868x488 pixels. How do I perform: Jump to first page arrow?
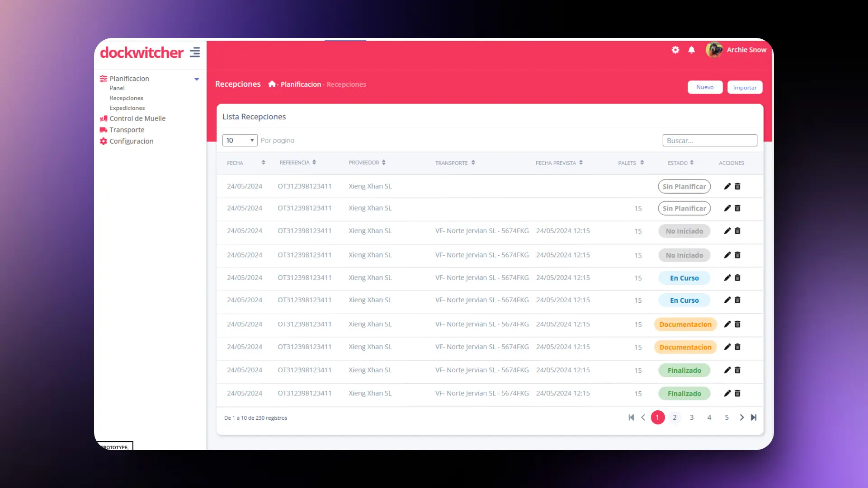(x=631, y=418)
